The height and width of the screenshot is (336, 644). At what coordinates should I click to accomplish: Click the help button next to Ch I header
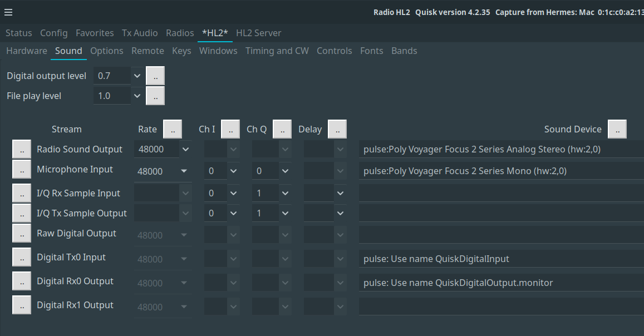pyautogui.click(x=230, y=129)
